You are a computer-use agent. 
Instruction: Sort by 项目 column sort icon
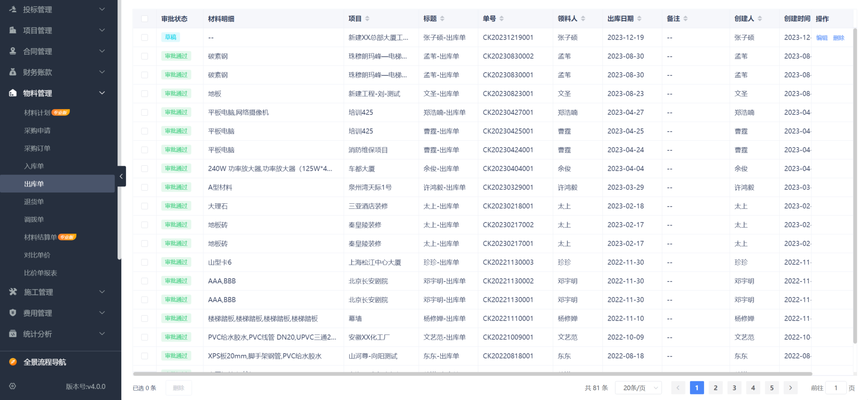click(x=367, y=19)
